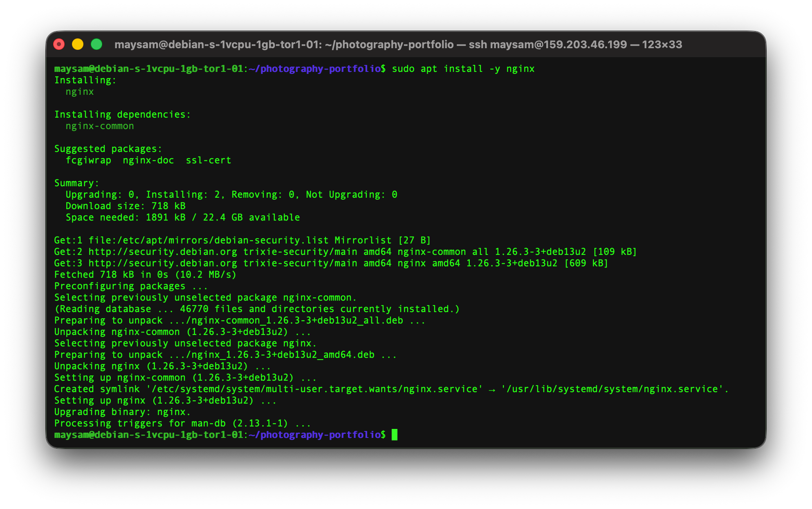
Task: Click the 'Get:1 file:/etc/apt/mirrors' line
Action: click(242, 240)
